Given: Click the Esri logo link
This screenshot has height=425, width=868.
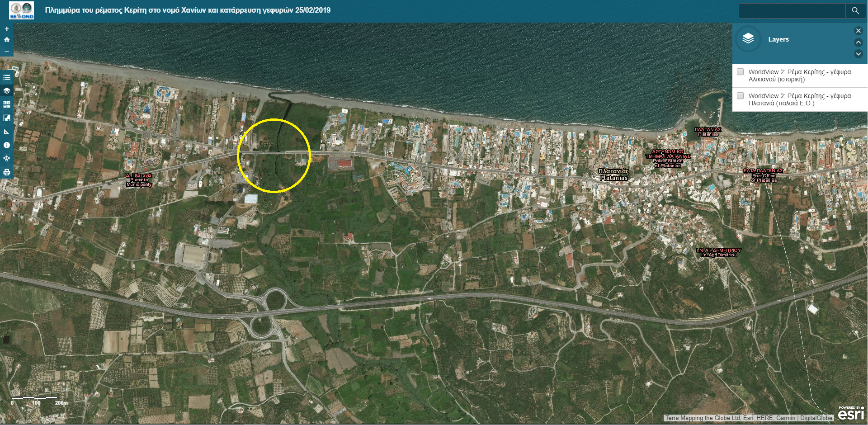Looking at the screenshot, I should click(850, 413).
